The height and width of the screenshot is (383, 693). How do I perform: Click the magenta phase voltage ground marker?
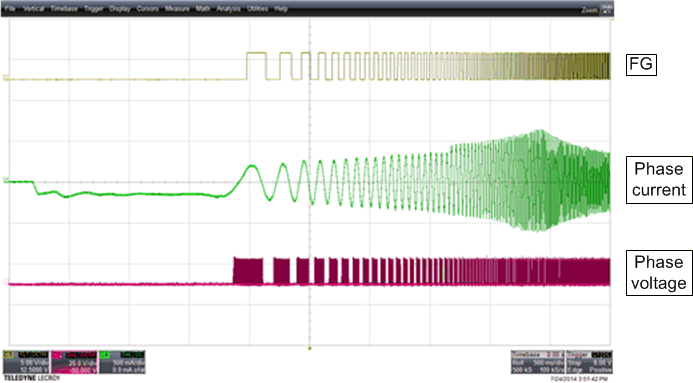(x=6, y=281)
